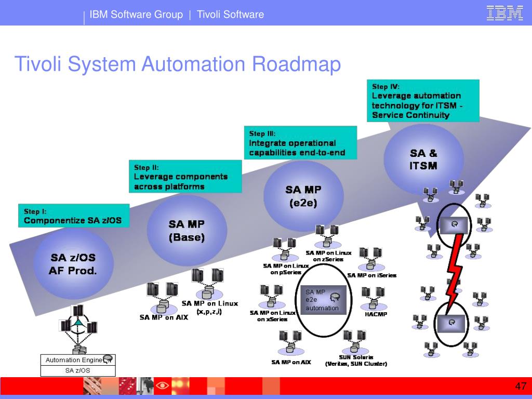Click the server icon above SA MP on Linux on zSeries

point(327,236)
